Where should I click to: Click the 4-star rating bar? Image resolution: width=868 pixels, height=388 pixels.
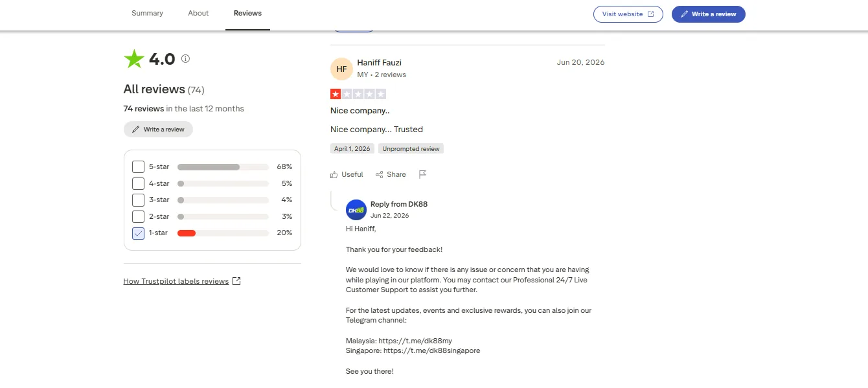(223, 183)
